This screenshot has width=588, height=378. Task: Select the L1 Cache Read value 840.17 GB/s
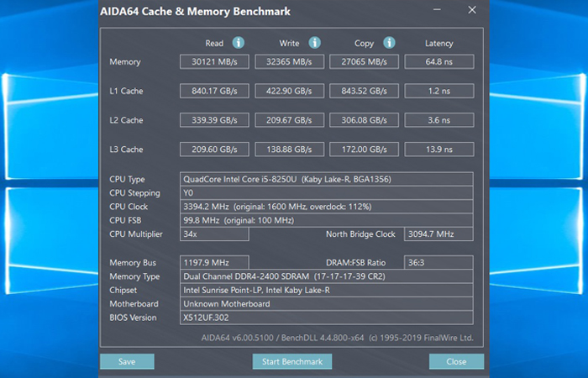[x=214, y=91]
